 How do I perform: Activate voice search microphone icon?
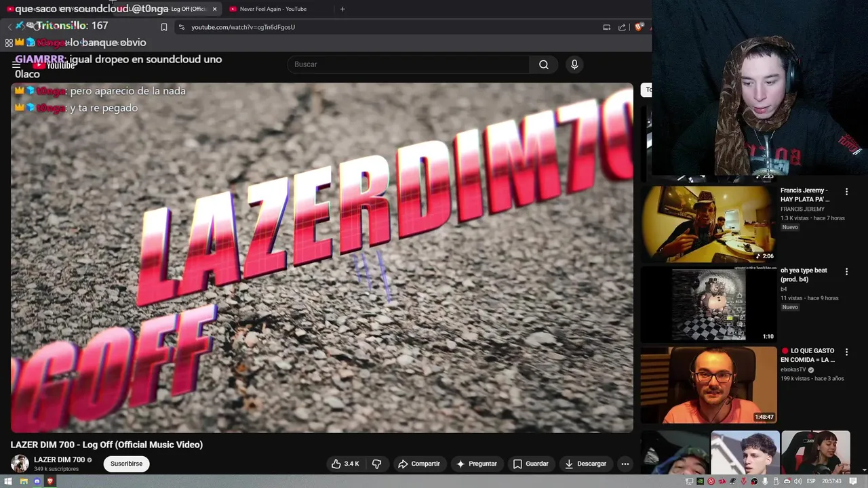tap(574, 64)
